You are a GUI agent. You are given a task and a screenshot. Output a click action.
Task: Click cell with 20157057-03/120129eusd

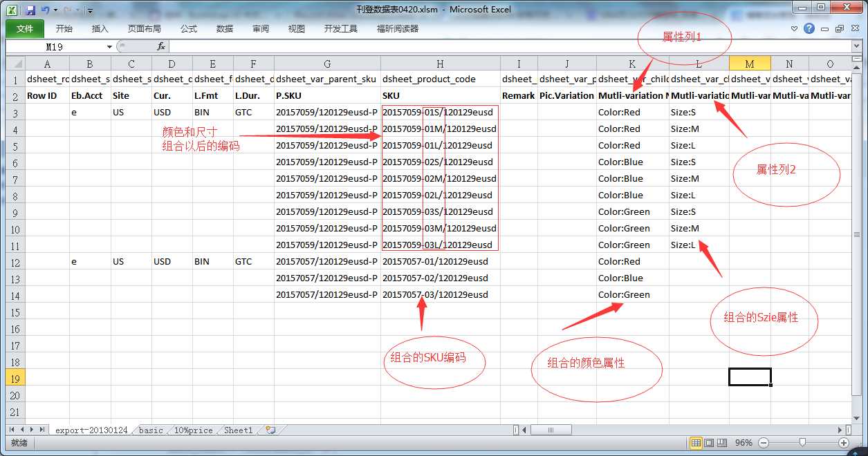coord(440,294)
